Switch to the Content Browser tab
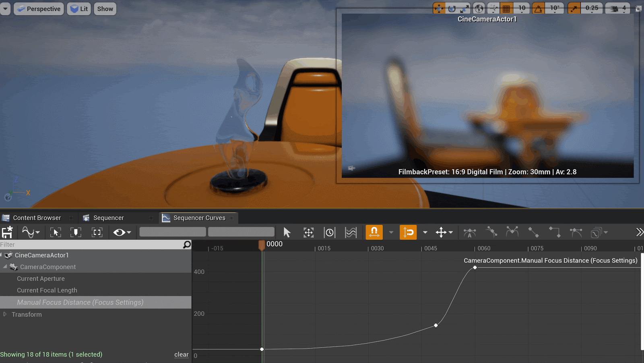Image resolution: width=644 pixels, height=363 pixels. (x=37, y=218)
